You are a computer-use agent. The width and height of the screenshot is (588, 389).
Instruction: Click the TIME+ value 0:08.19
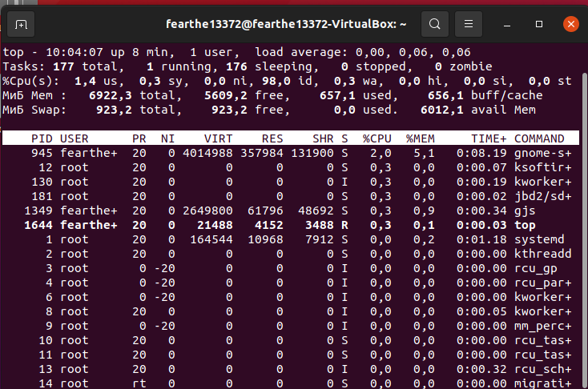click(481, 153)
